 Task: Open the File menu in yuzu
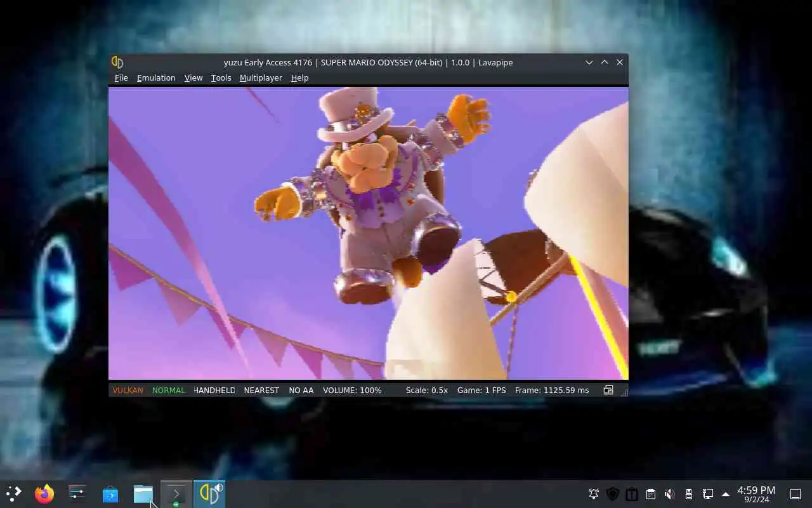tap(121, 77)
